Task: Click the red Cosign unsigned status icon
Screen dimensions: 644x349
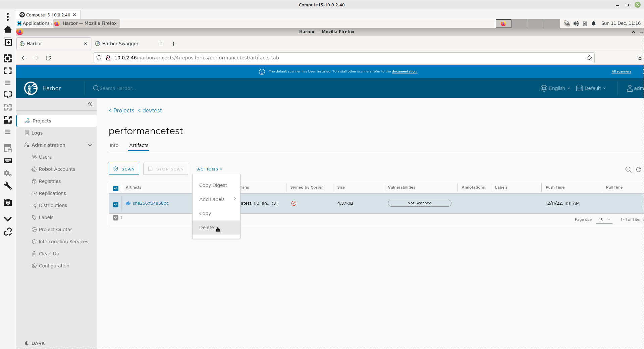Action: click(294, 203)
